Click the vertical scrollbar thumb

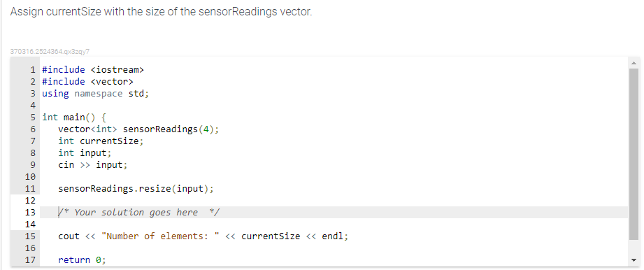pos(634,154)
